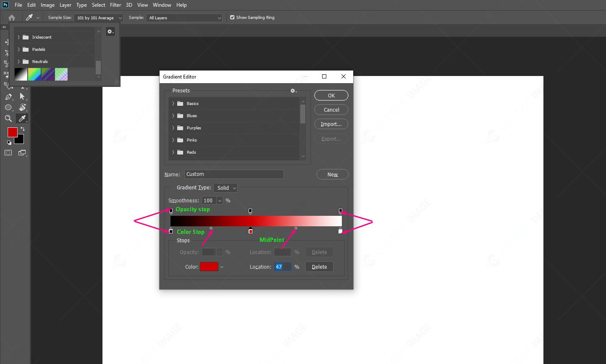Collapse the toolbar with the double-arrow icon

coord(4,27)
